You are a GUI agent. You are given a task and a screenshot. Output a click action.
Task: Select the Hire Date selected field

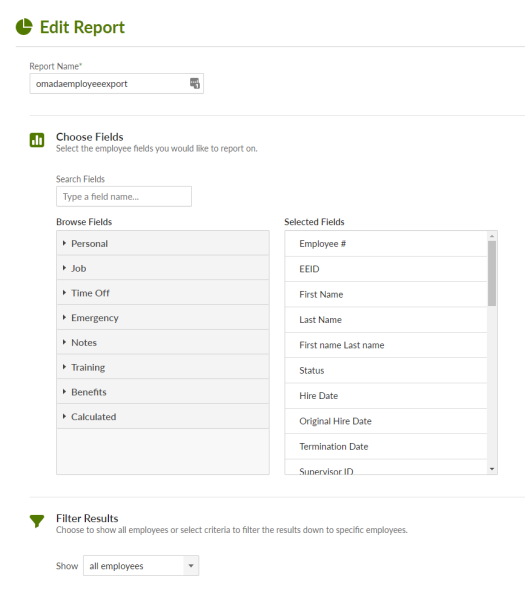click(386, 396)
